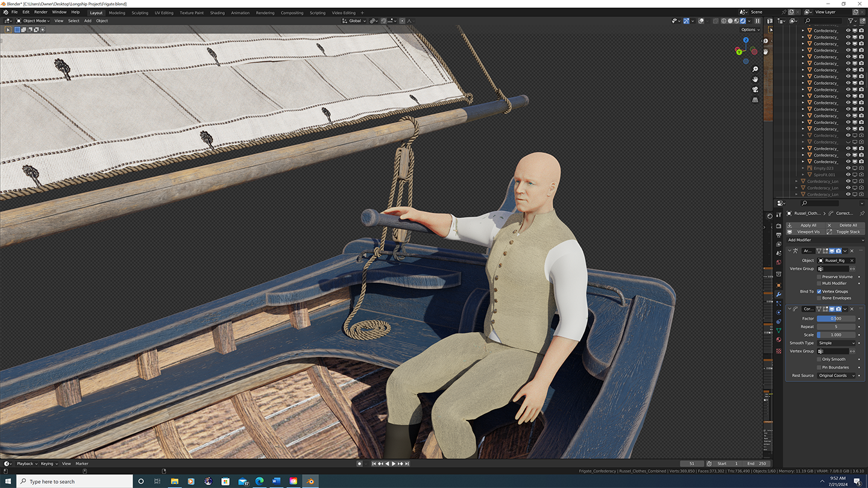Open the Texture checkerboard properties tab
The height and width of the screenshot is (488, 868).
(779, 351)
